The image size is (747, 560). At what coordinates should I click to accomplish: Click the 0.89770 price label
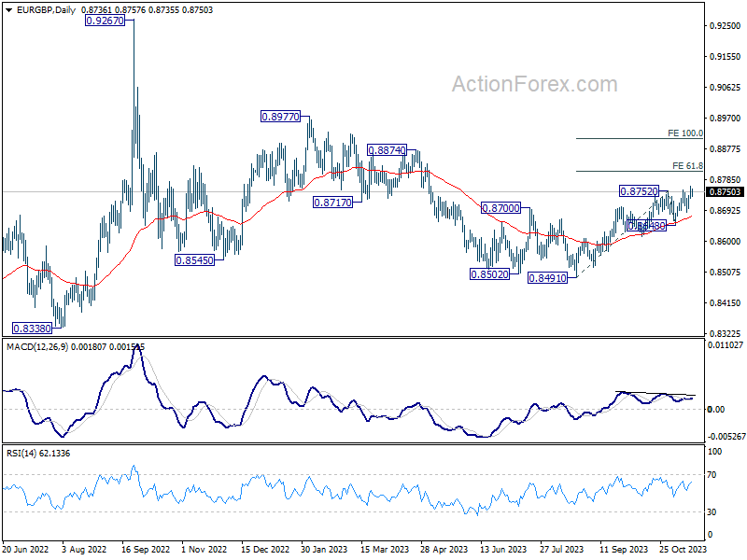click(x=281, y=116)
